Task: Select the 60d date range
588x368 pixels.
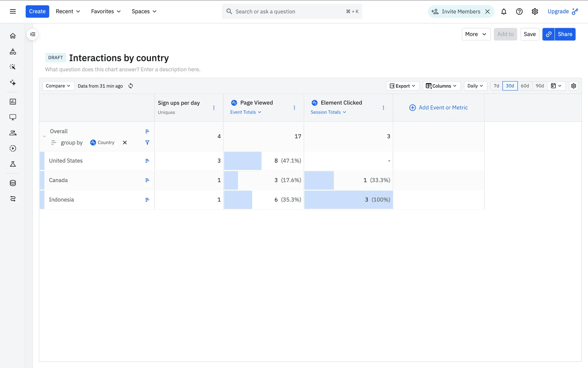Action: tap(525, 86)
